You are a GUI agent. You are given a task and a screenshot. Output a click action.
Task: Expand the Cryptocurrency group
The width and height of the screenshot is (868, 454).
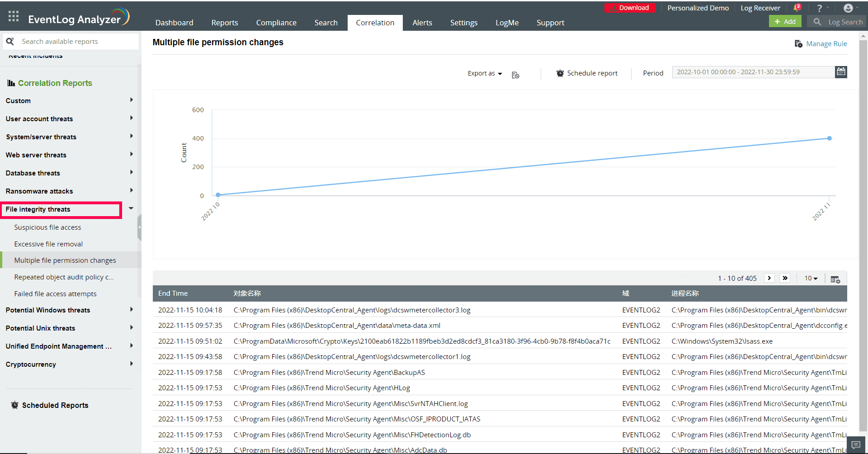pyautogui.click(x=131, y=364)
